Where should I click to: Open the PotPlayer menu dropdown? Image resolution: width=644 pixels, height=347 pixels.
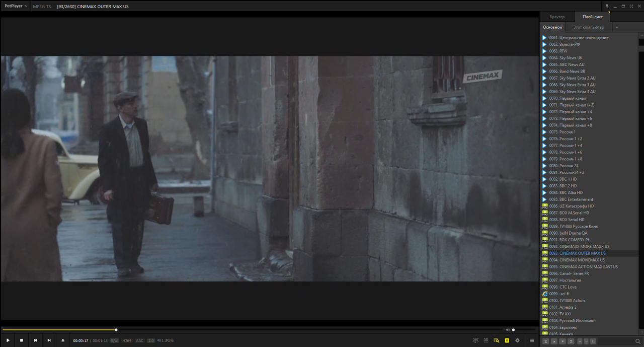pyautogui.click(x=16, y=6)
